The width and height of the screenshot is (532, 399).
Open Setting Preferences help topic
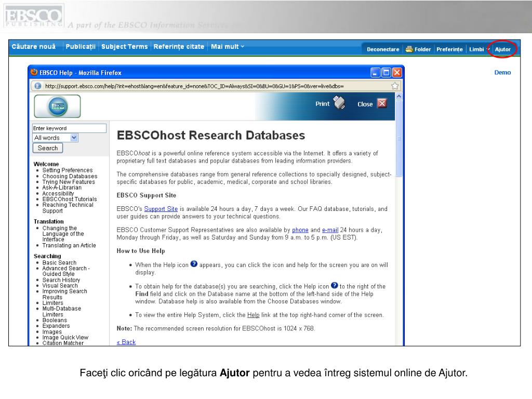click(x=67, y=170)
